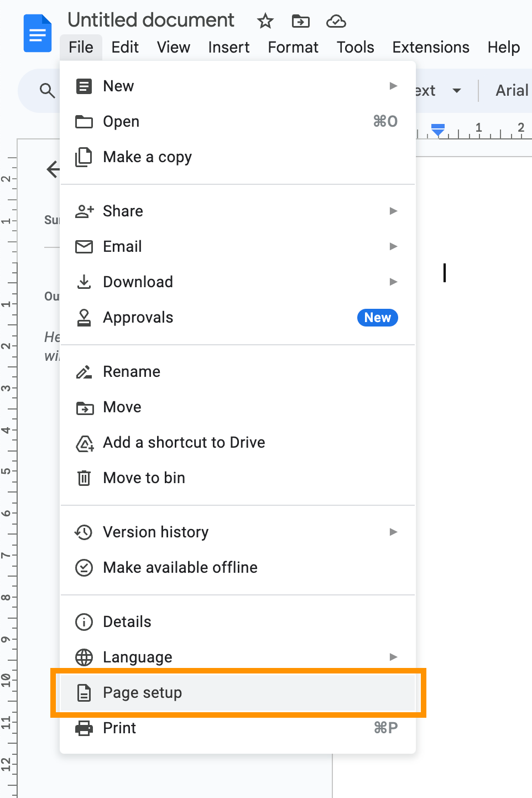This screenshot has width=532, height=798.
Task: Open the Arial font dropdown
Action: [512, 90]
